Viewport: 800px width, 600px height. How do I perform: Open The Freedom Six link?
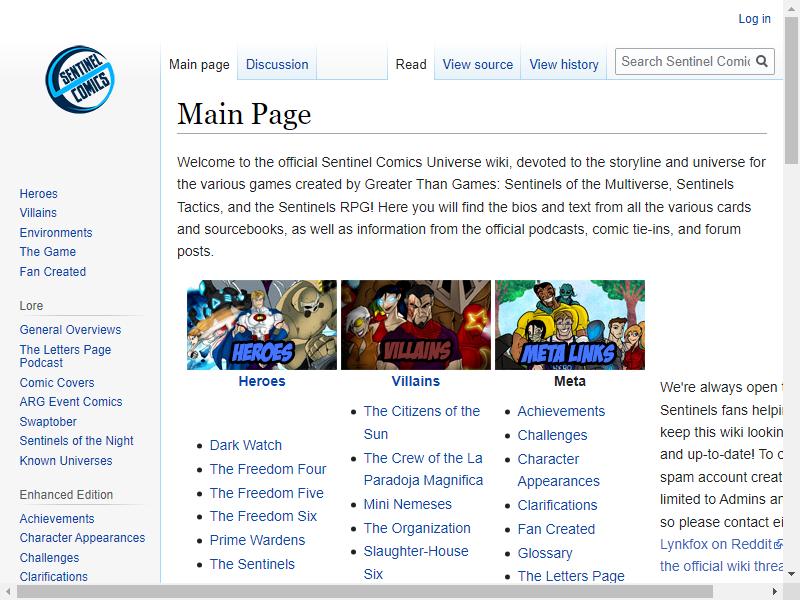[263, 516]
